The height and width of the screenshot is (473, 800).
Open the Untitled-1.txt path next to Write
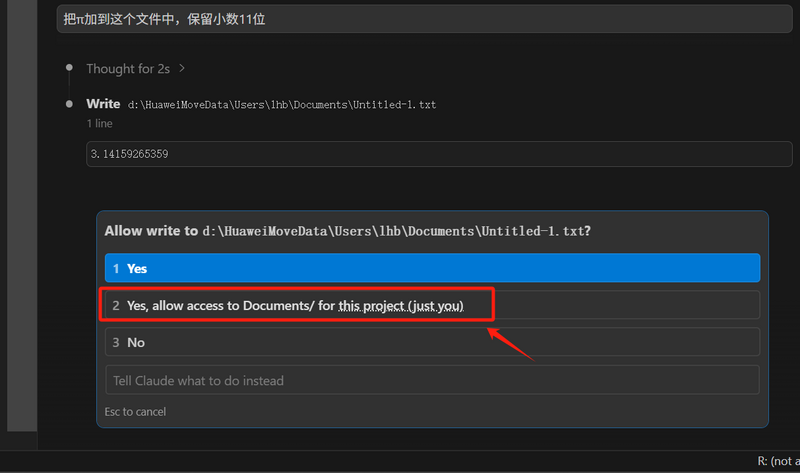click(281, 104)
